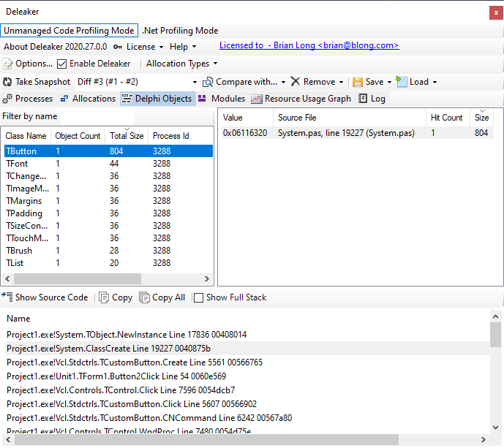504x448 pixels.
Task: Click the Copy All pages icon
Action: (x=144, y=297)
